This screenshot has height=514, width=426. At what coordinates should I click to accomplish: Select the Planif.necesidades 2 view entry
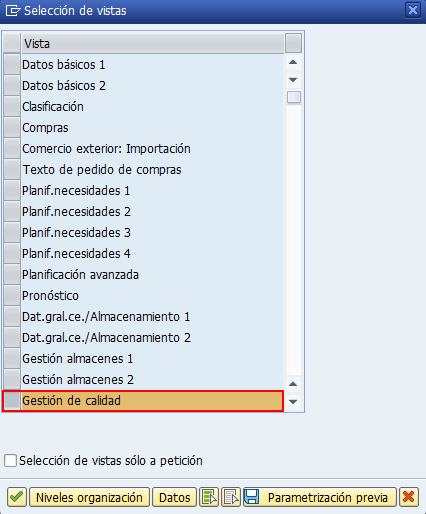point(76,212)
